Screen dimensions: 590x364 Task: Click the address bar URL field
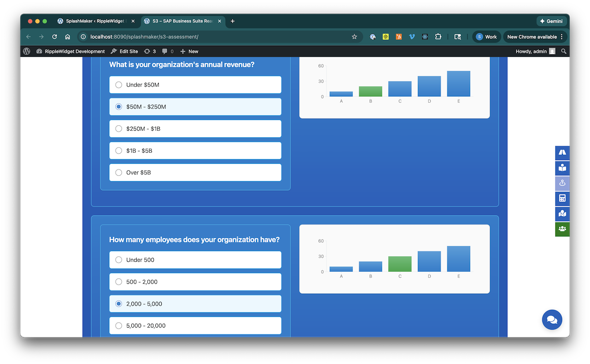tap(216, 37)
